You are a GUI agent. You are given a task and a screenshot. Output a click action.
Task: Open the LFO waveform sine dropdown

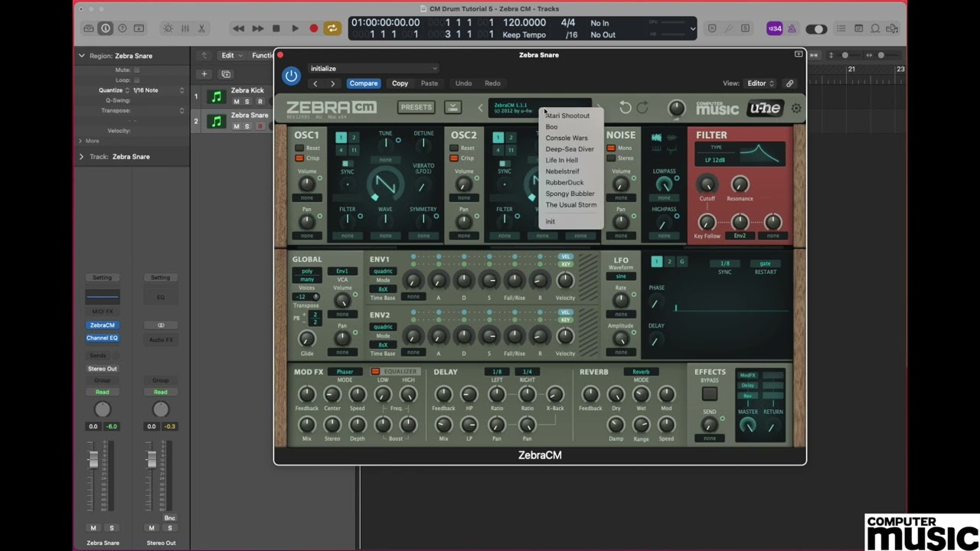coord(621,276)
